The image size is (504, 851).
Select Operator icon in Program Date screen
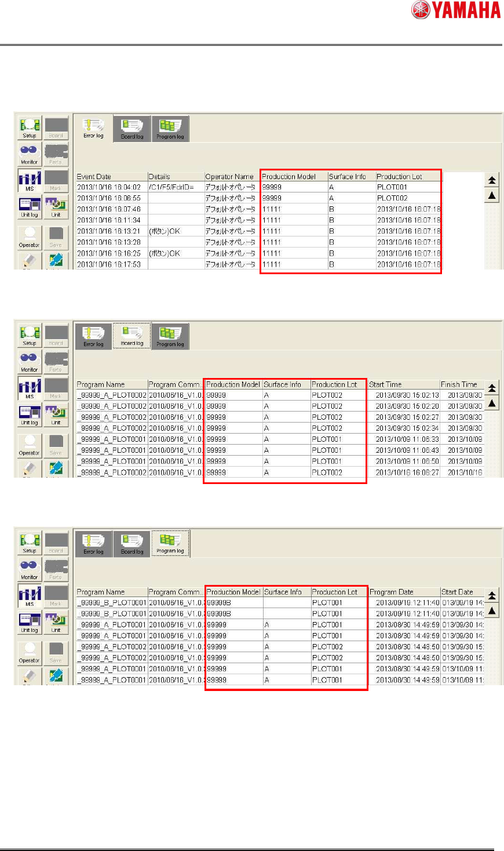click(30, 652)
